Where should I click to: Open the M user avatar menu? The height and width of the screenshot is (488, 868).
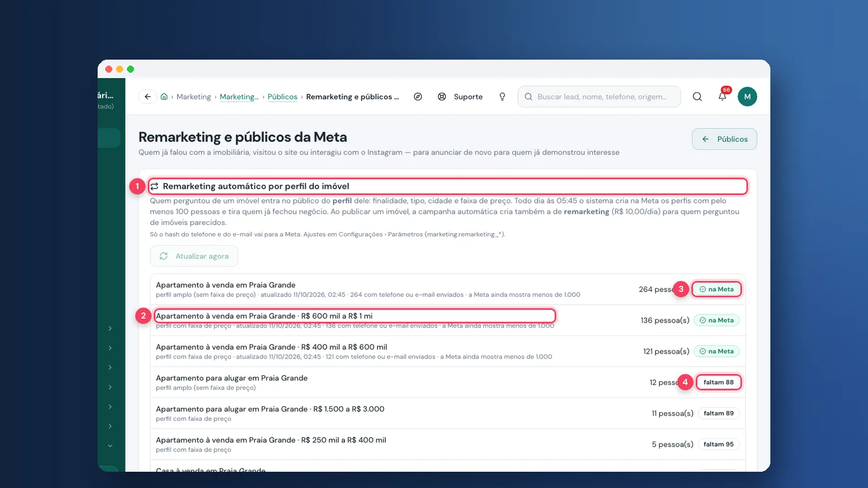(x=747, y=97)
